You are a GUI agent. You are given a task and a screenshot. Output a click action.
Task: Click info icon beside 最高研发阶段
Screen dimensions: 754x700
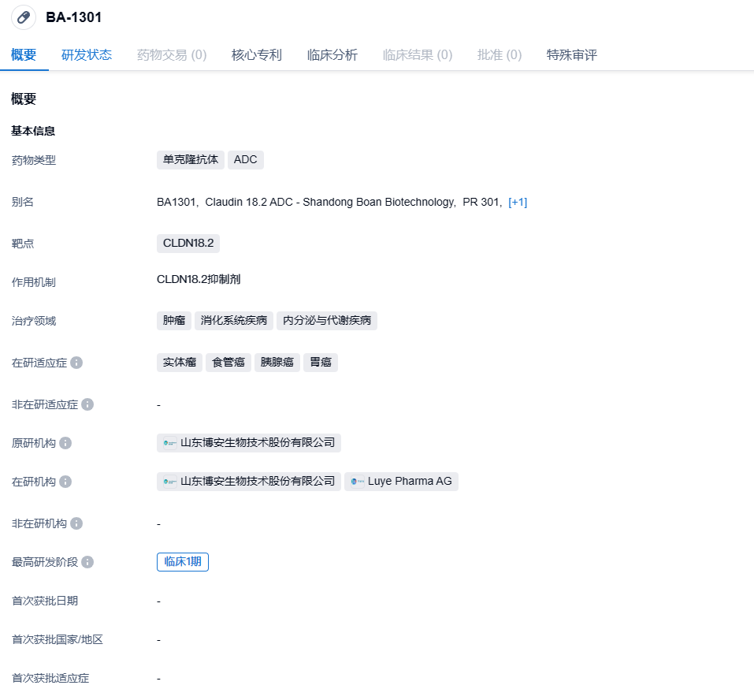pos(87,562)
